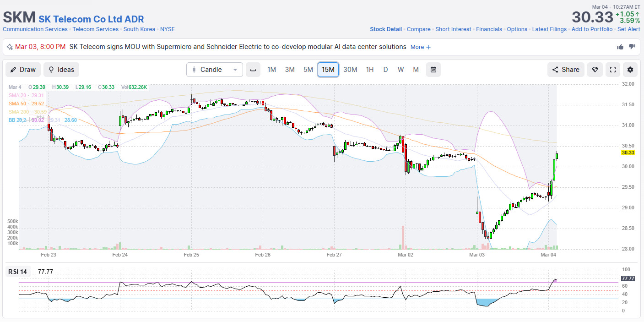Screen dimensions: 644x322
Task: Click the thumbs up icon on news
Action: pyautogui.click(x=620, y=47)
